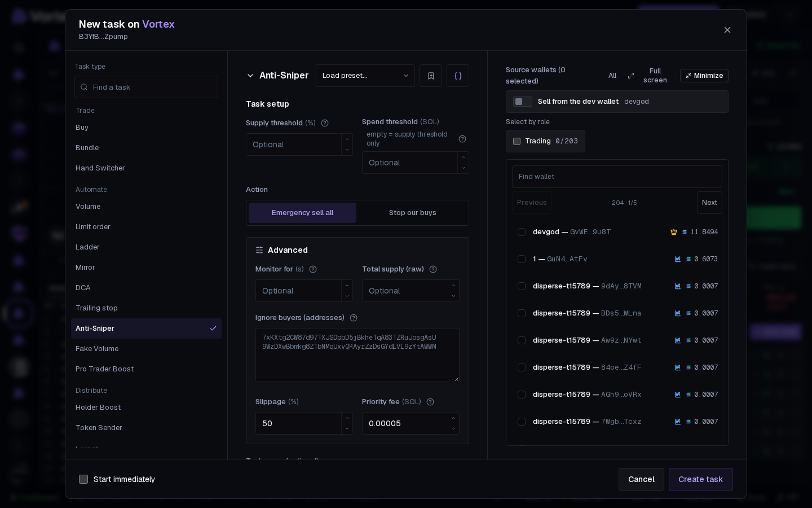Click the crown icon on devgod wallet

pos(673,232)
